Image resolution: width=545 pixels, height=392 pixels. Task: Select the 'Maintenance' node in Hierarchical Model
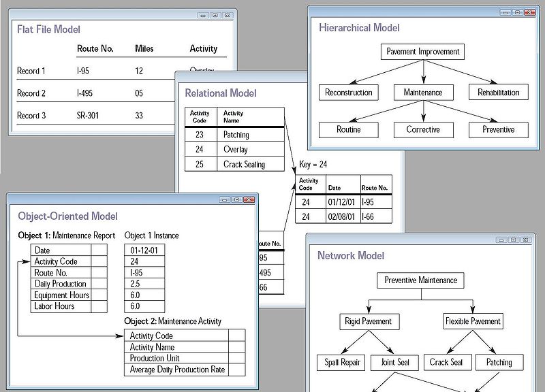(x=423, y=93)
